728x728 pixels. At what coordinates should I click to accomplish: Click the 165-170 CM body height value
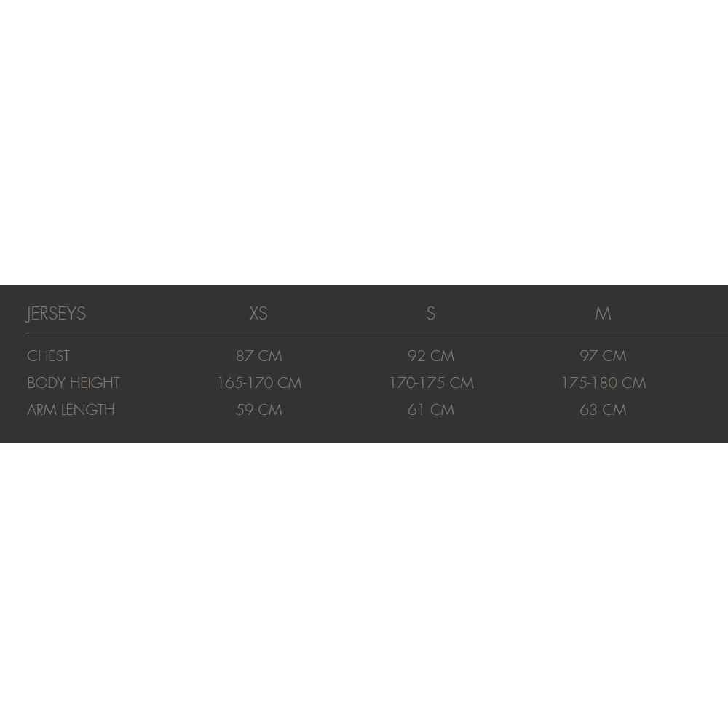260,383
